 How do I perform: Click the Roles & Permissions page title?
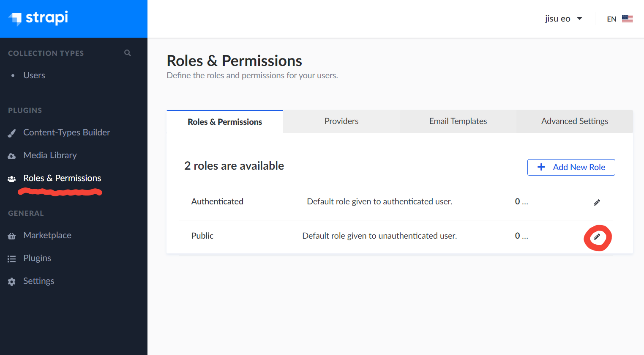coord(235,61)
